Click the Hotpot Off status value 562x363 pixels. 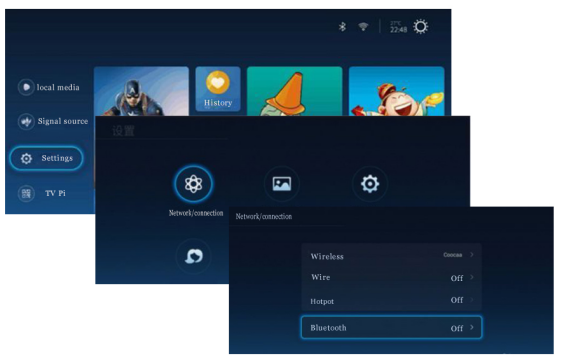click(457, 300)
